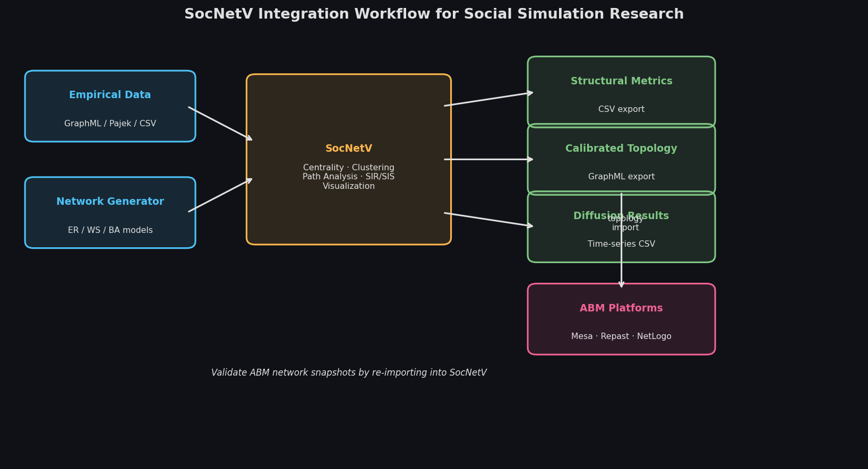The height and width of the screenshot is (469, 868).
Task: Select the "Network Generator" heading
Action: pos(110,202)
